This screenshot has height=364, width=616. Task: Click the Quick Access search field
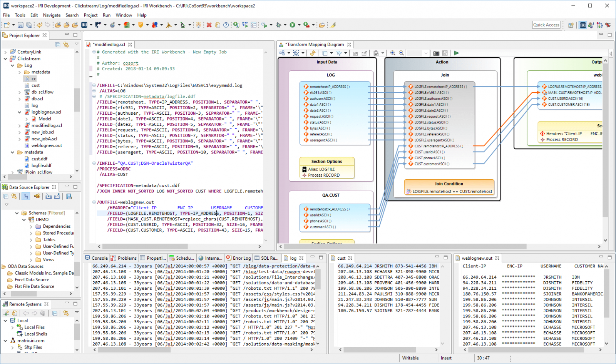(546, 25)
